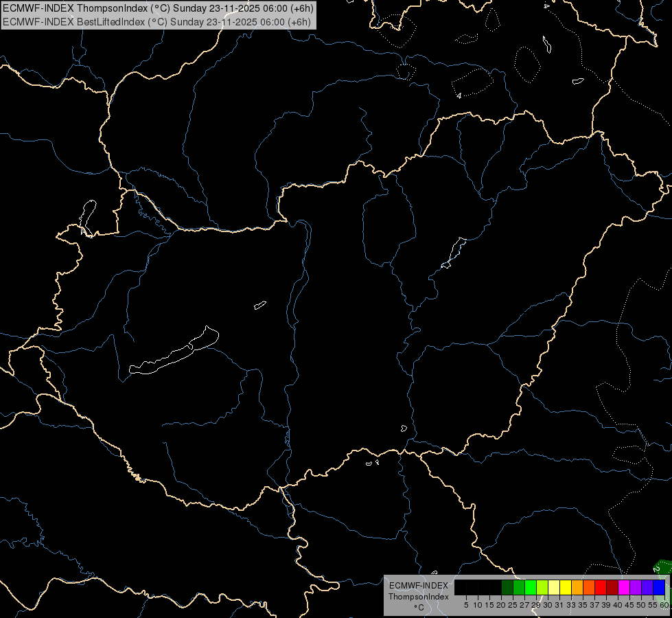Click the dark green 20–25 legend swatch
The image size is (672, 618).
coord(507,587)
